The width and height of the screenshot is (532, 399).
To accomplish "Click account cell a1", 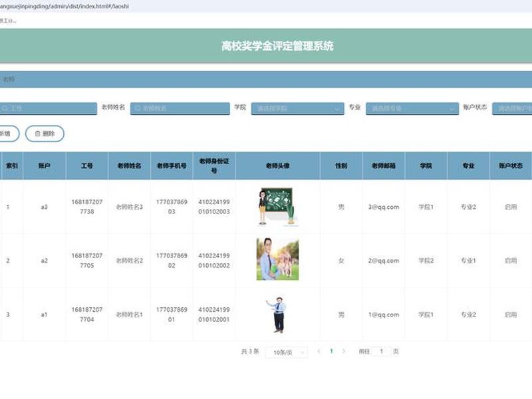I will [44, 315].
